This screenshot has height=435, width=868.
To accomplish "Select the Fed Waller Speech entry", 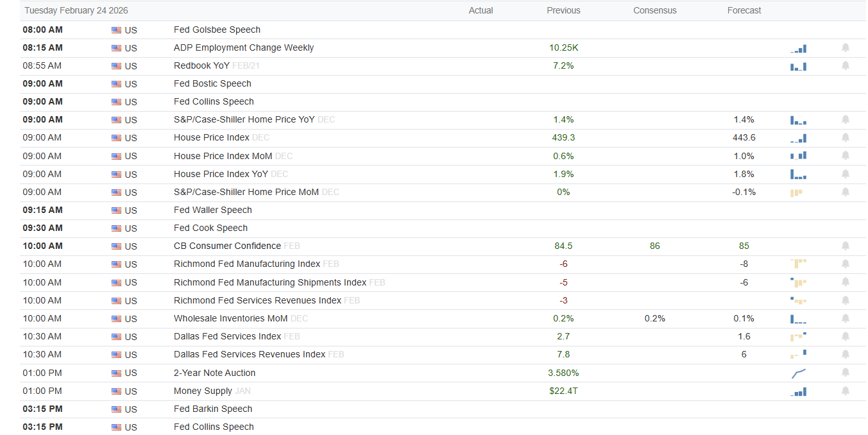I will (212, 210).
